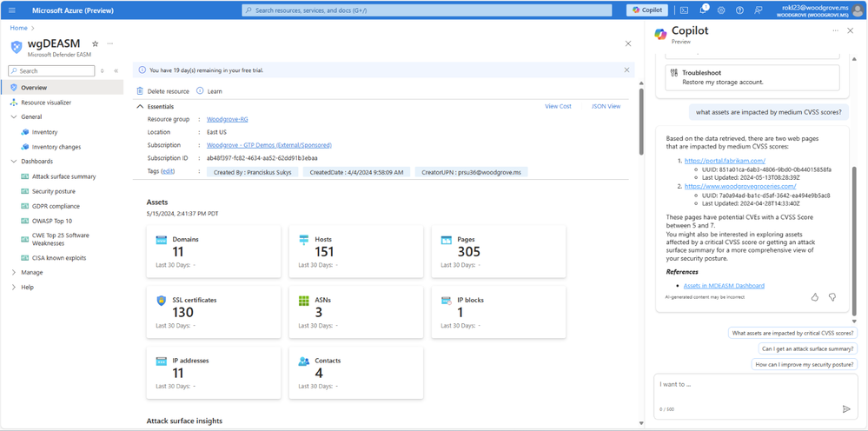Click the Delete resource trash icon

pos(140,90)
